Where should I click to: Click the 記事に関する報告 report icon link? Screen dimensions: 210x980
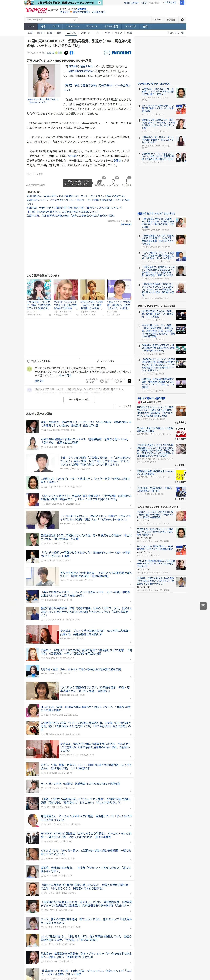(36, 185)
